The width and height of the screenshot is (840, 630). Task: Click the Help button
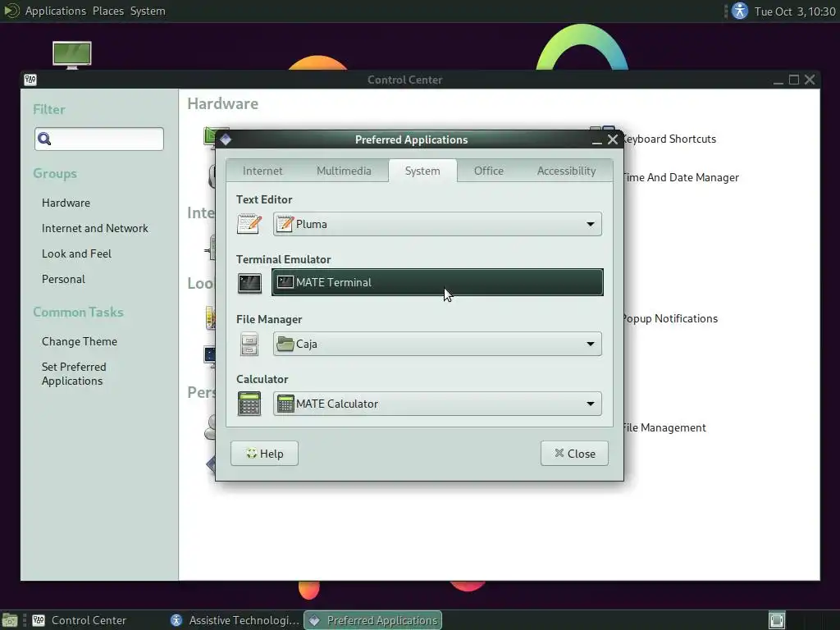264,454
